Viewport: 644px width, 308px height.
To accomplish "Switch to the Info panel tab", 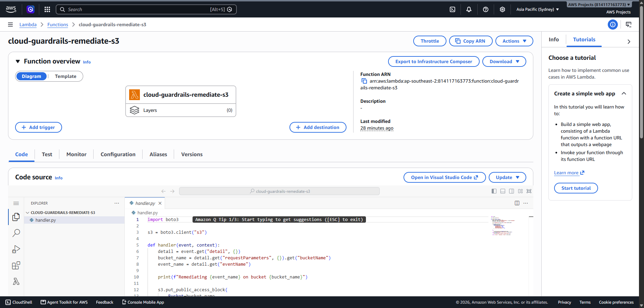I will click(x=554, y=40).
